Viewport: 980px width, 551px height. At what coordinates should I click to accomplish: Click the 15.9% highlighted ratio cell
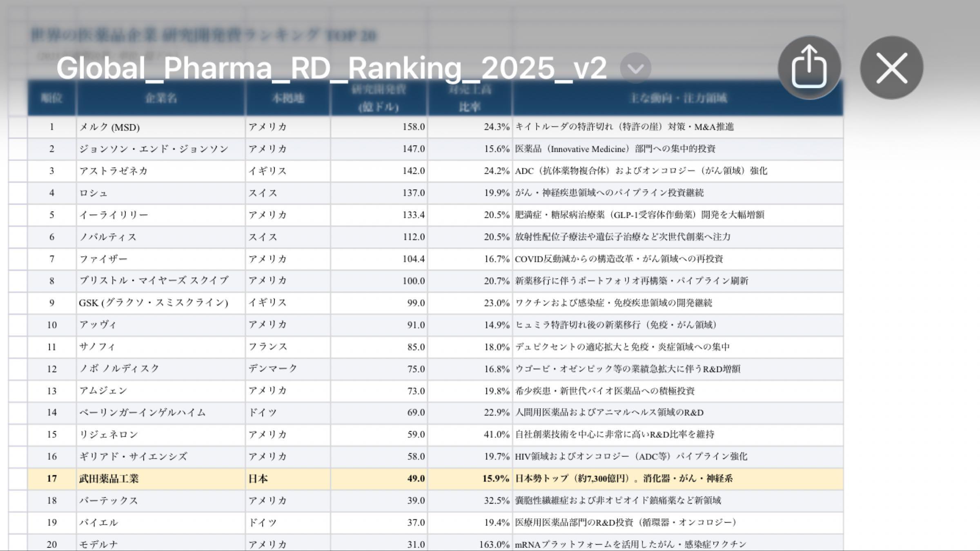(x=470, y=479)
